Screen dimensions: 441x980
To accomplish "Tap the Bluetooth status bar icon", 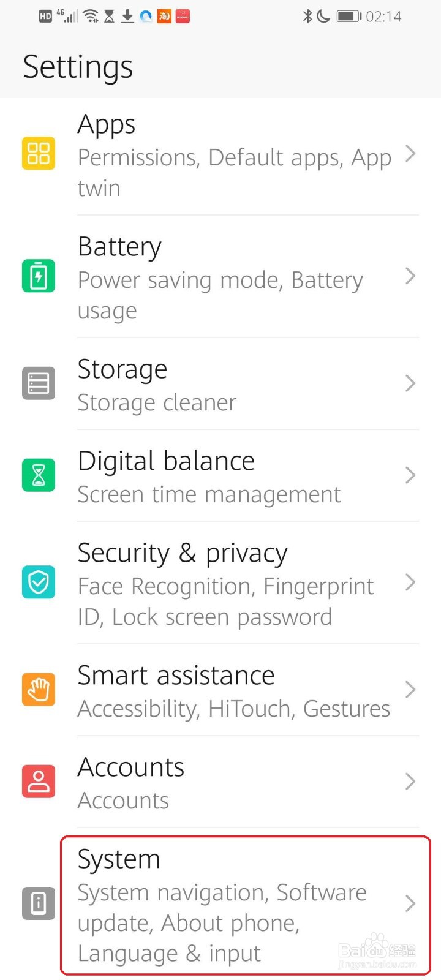I will coord(307,16).
